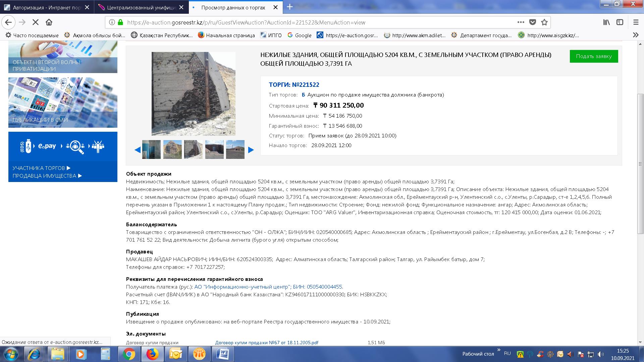This screenshot has height=362, width=644.
Task: Open Firefox hamburger menu
Action: [636, 22]
